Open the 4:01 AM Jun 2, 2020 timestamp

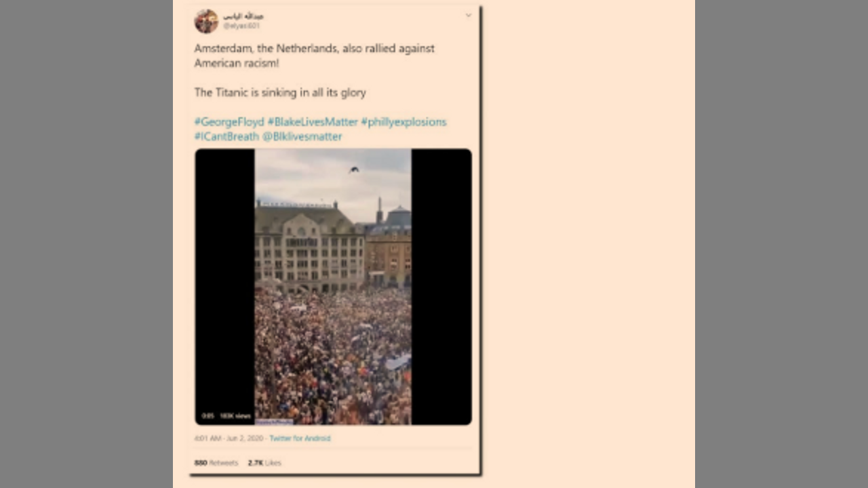pos(229,439)
